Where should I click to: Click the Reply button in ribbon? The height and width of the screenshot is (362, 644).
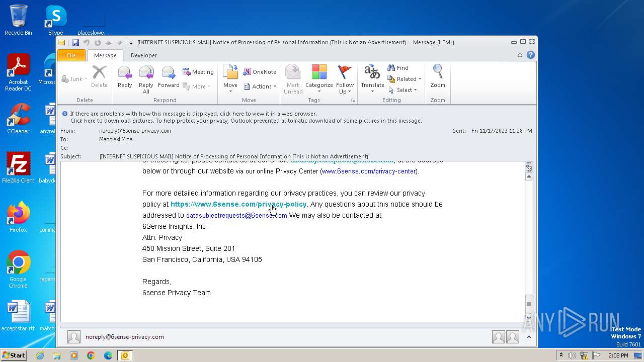(125, 77)
